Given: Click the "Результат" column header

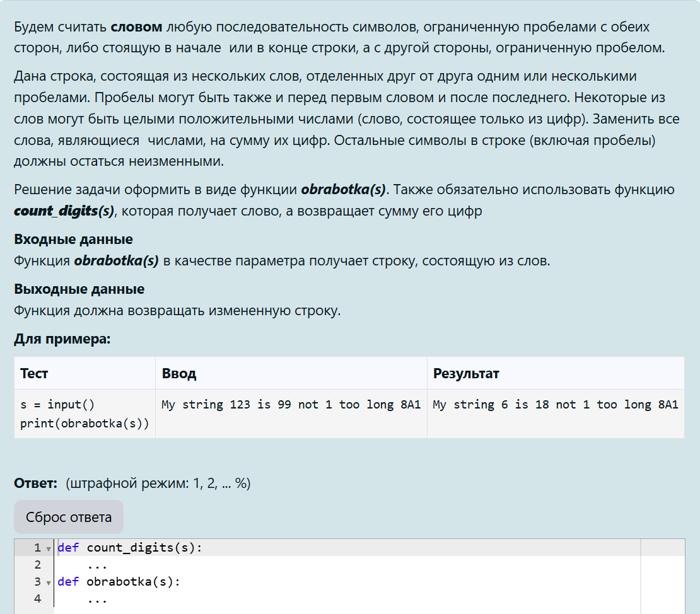Looking at the screenshot, I should click(x=466, y=373).
